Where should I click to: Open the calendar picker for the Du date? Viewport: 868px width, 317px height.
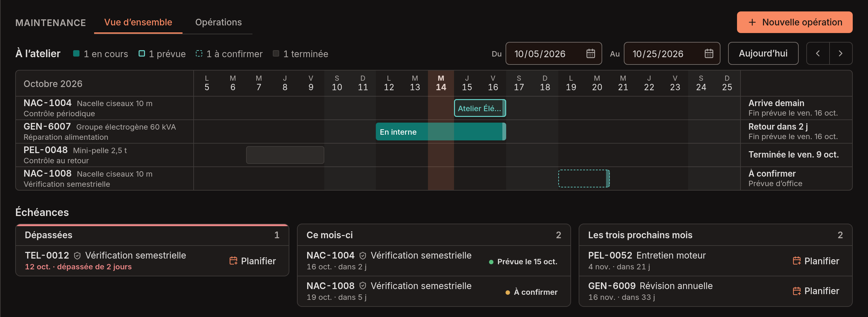coord(590,53)
